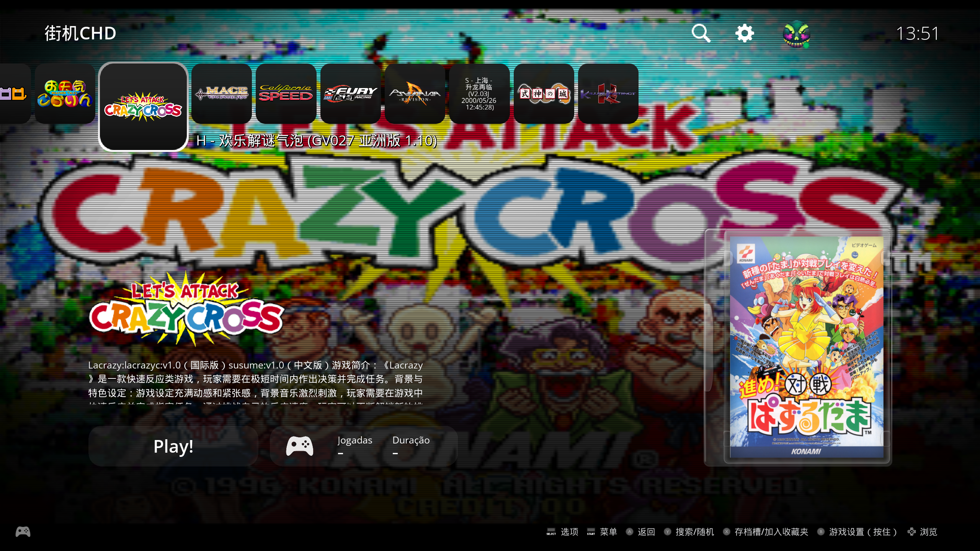The height and width of the screenshot is (551, 980).
Task: Select the partially visible leftmost game tile
Action: pos(15,94)
